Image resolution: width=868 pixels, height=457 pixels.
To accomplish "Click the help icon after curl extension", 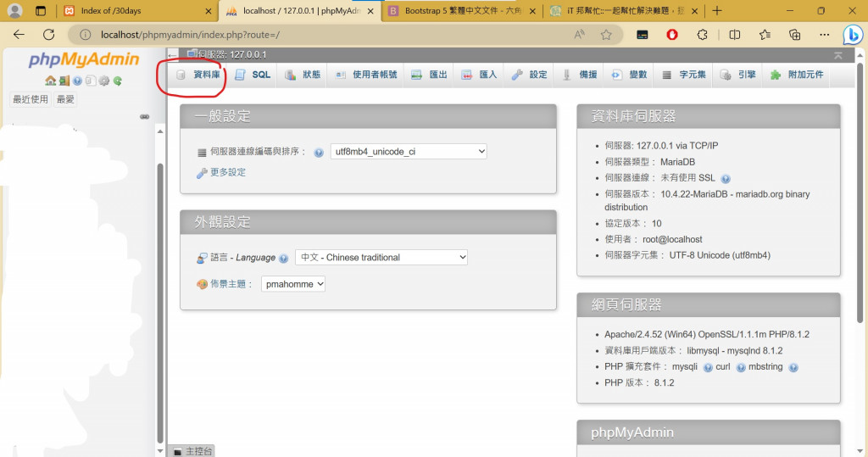I will pyautogui.click(x=741, y=367).
